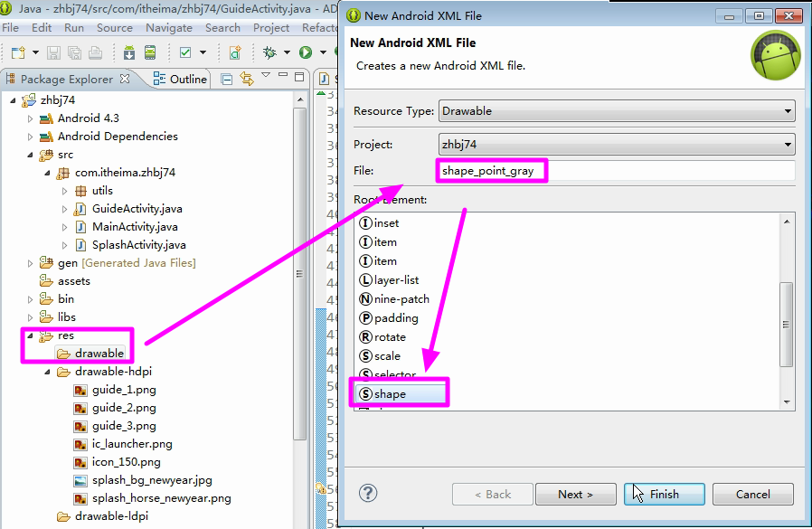Screen dimensions: 812x529
Task: Click the root element list scrollbar thumb
Action: [x=786, y=325]
